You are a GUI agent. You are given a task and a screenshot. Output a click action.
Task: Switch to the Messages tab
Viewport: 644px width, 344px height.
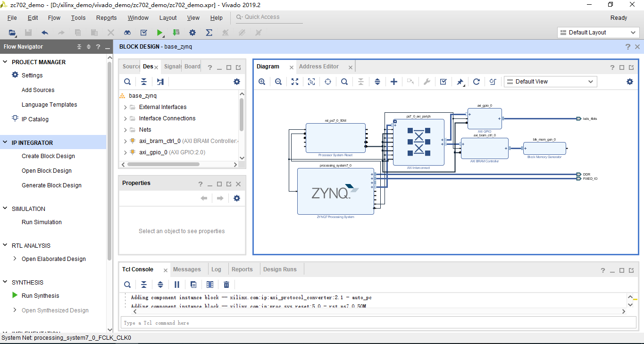point(187,269)
